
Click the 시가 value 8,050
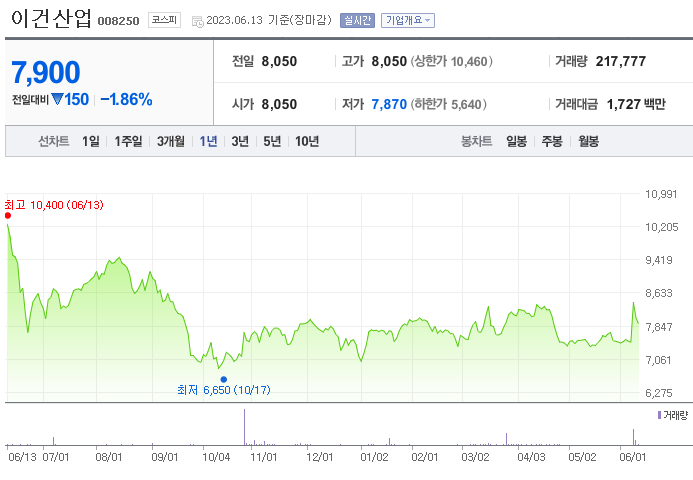point(279,104)
